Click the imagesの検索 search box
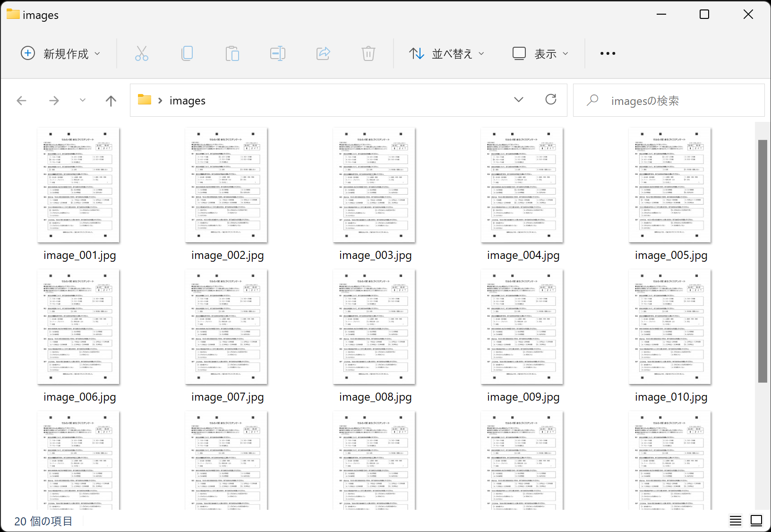 point(668,101)
